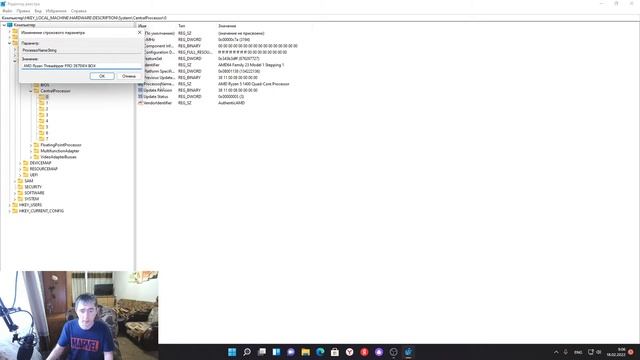Click the microphone tray icon
Viewport: 640px width, 360px height.
pos(566,352)
